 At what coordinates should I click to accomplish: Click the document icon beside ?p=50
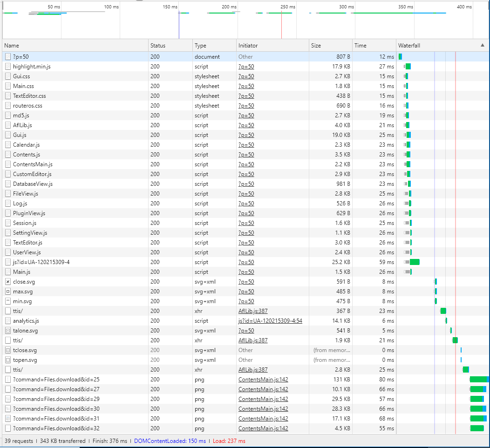(x=8, y=57)
